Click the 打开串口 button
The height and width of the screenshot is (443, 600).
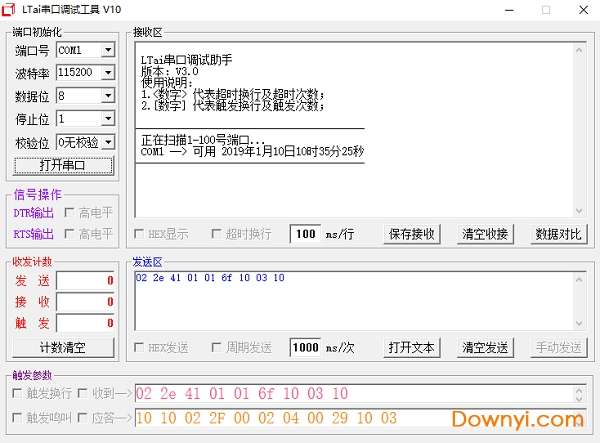(62, 165)
